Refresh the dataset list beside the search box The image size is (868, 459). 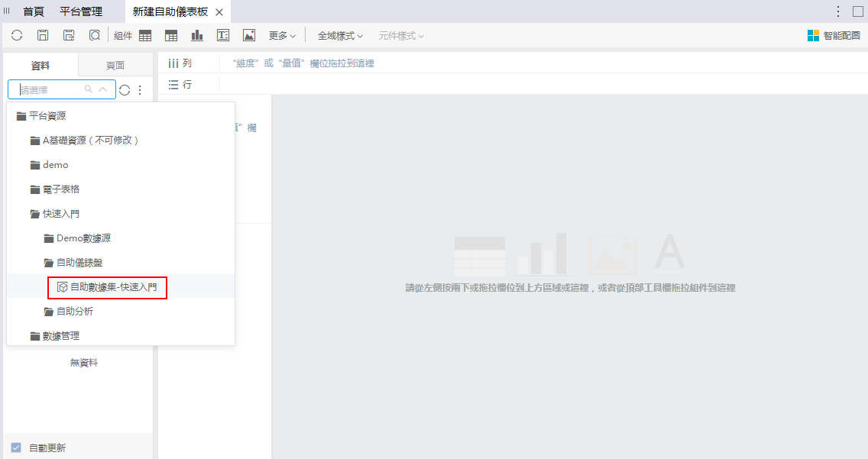click(x=125, y=90)
